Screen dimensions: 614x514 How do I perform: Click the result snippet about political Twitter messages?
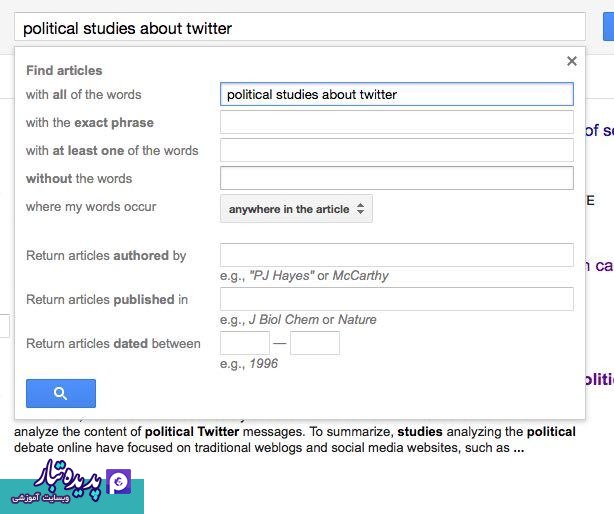coord(295,440)
